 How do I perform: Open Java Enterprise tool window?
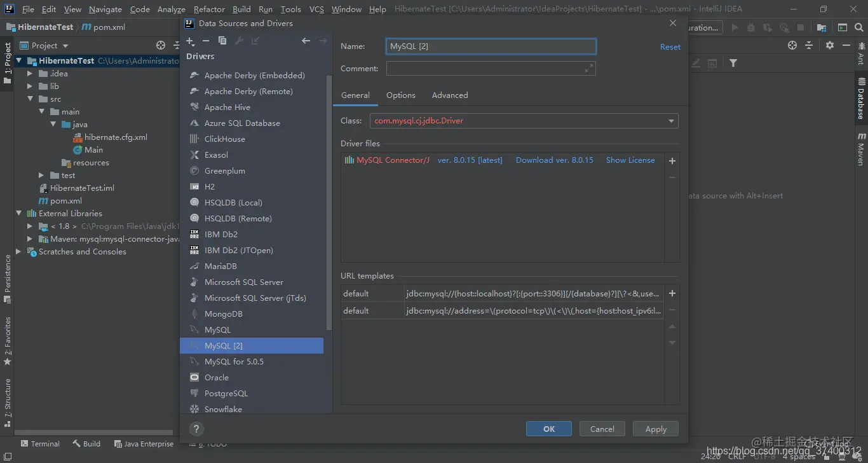[x=144, y=444]
